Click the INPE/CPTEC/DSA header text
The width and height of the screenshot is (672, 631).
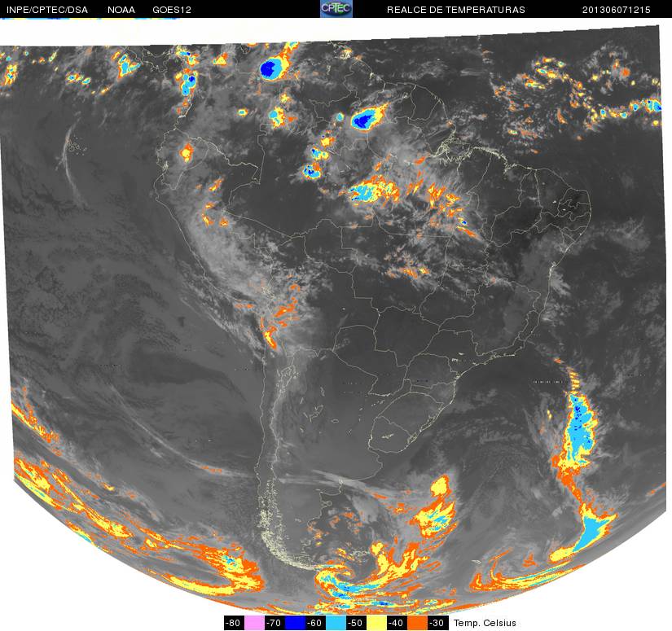coord(47,10)
